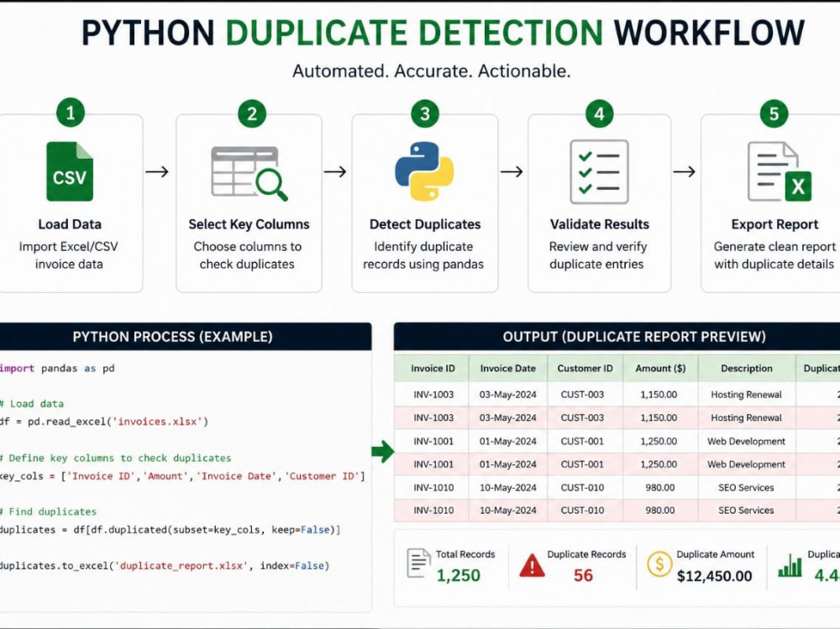Click the duplicates.to_excel code line
Image resolution: width=840 pixels, height=629 pixels.
[165, 566]
